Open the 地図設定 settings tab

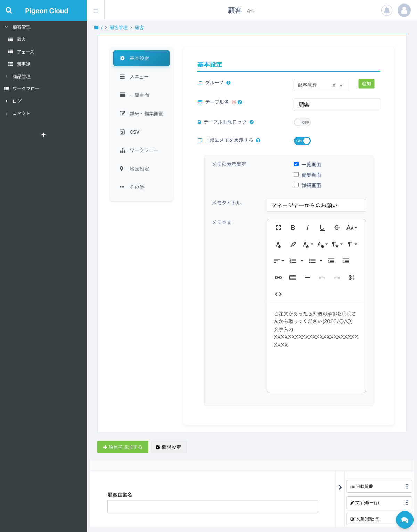[139, 169]
